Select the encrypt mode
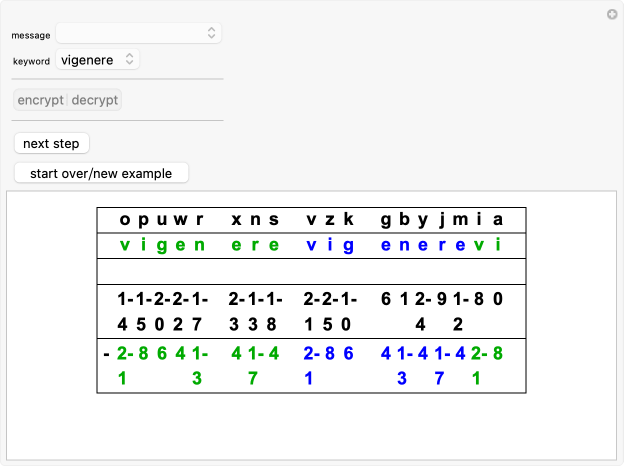Viewport: 624px width, 467px height. pyautogui.click(x=41, y=100)
